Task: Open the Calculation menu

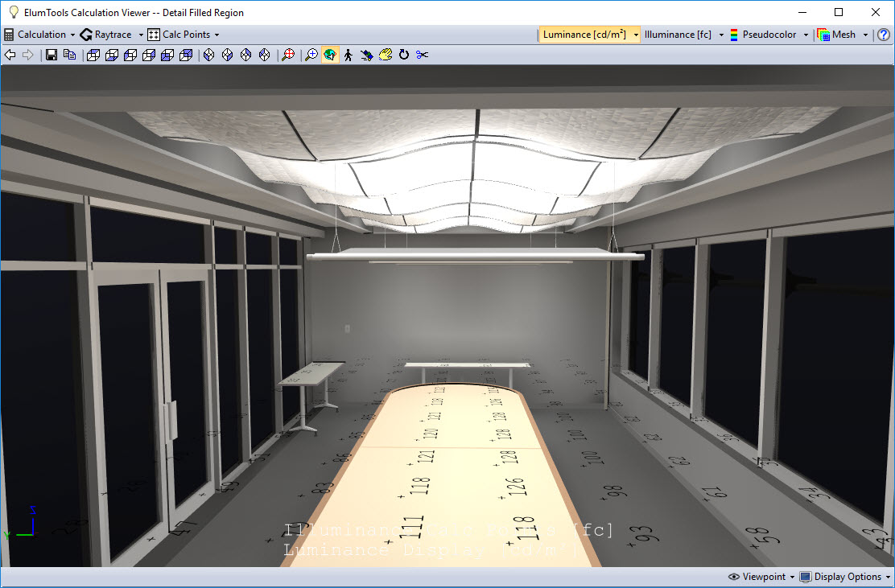Action: [39, 35]
